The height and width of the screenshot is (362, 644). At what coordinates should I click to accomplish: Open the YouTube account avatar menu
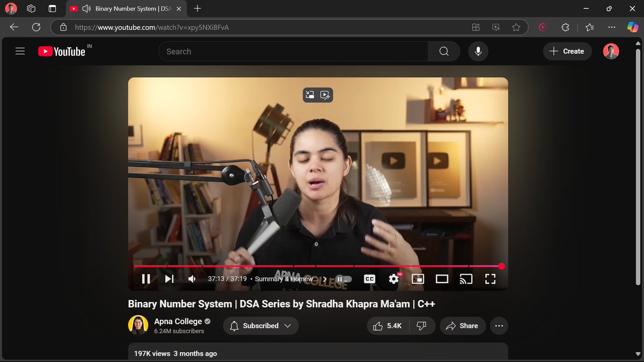(611, 51)
